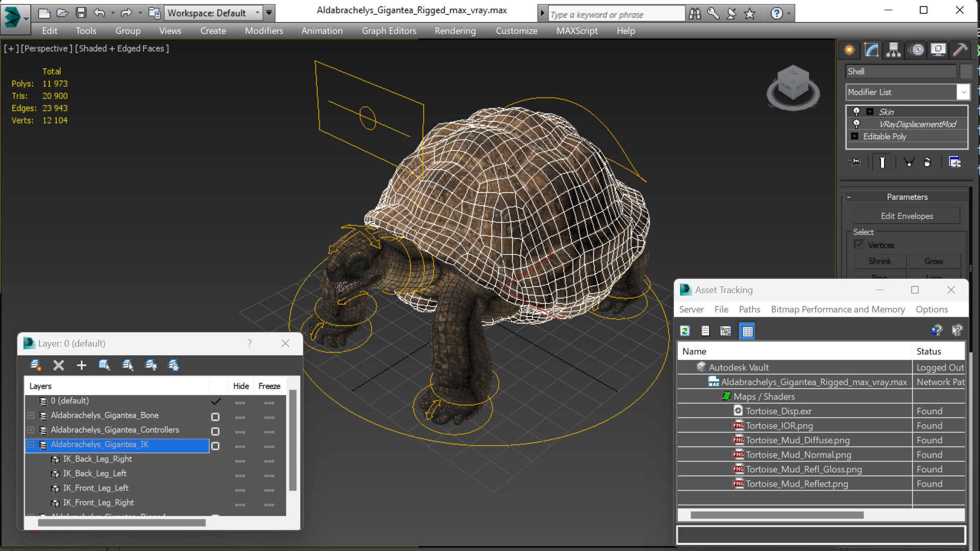Remove modifier with the trash icon
Image resolution: width=980 pixels, height=551 pixels.
927,162
